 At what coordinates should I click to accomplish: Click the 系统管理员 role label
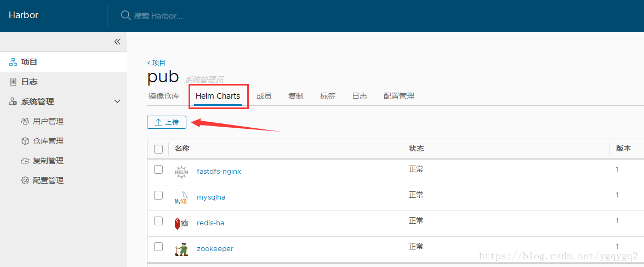[204, 79]
